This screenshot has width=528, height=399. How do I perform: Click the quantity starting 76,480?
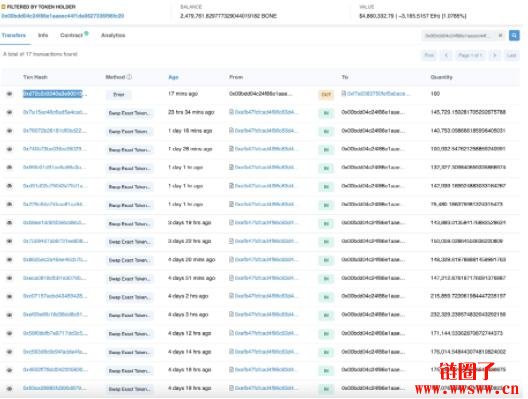pos(467,204)
